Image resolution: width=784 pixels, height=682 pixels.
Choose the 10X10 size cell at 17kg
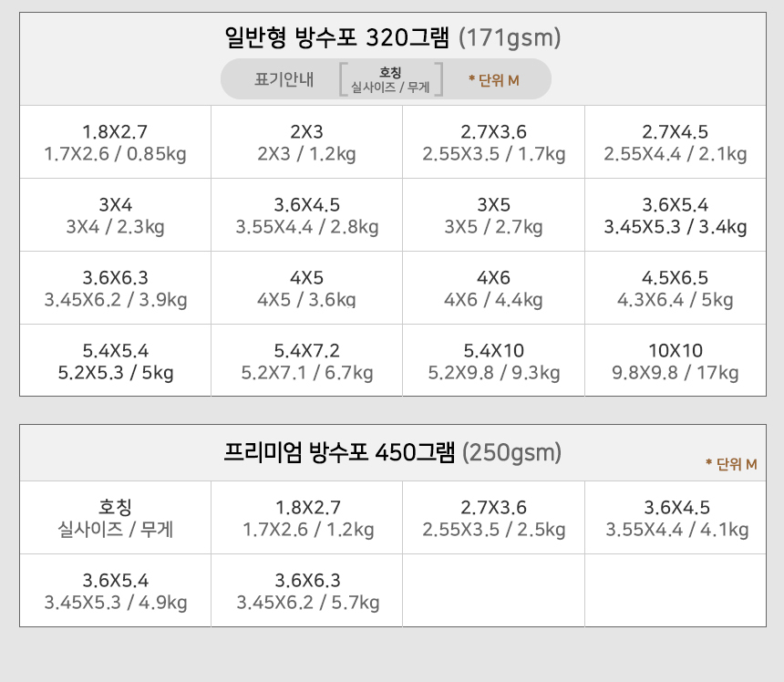click(x=675, y=361)
